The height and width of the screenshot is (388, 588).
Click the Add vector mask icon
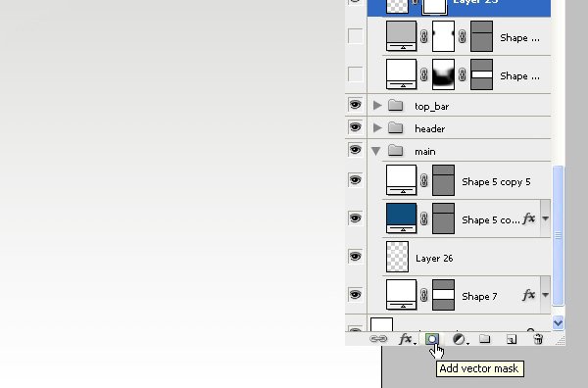pos(432,339)
